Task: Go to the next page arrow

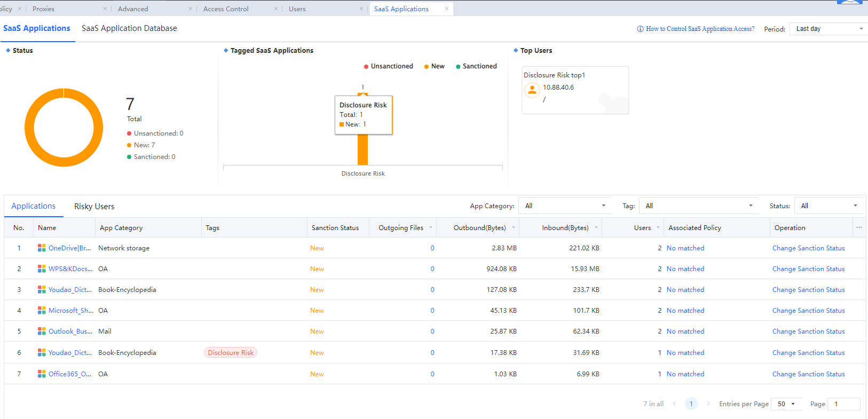Action: [x=708, y=404]
